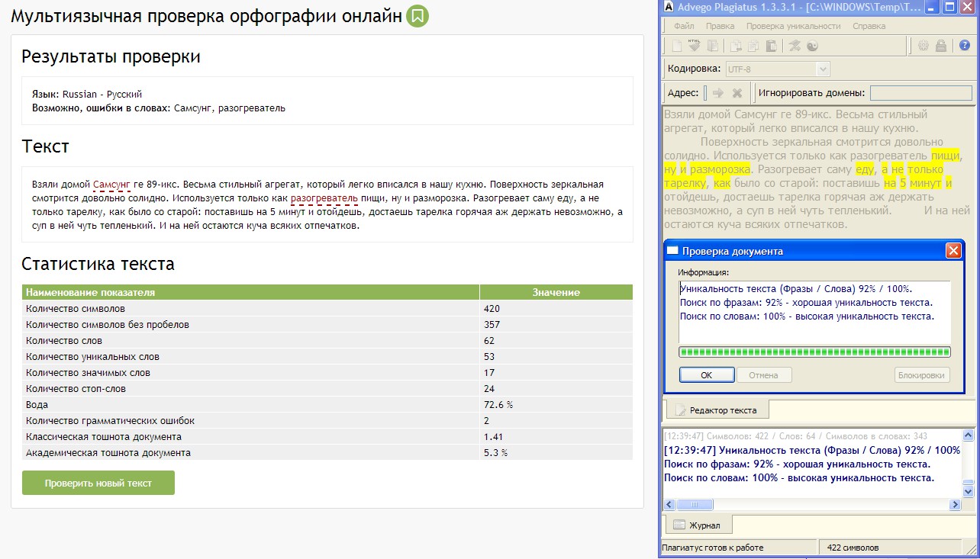This screenshot has width=980, height=559.
Task: Click the Значение column header
Action: [x=556, y=292]
